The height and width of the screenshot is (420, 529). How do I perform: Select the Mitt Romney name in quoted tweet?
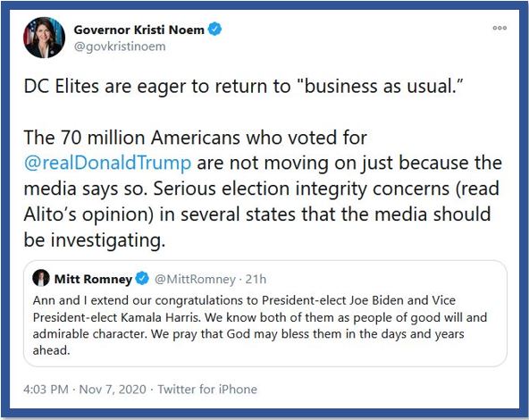coord(93,280)
